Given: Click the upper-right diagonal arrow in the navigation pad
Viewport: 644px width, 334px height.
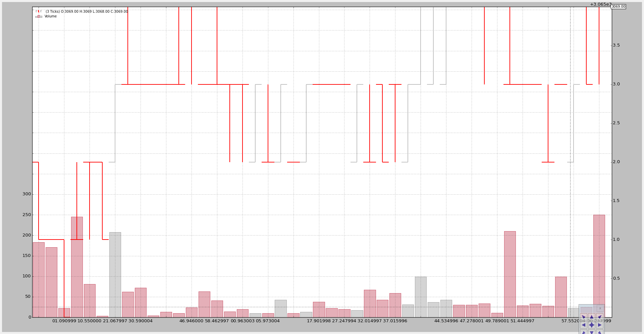Looking at the screenshot, I should click(x=600, y=317).
